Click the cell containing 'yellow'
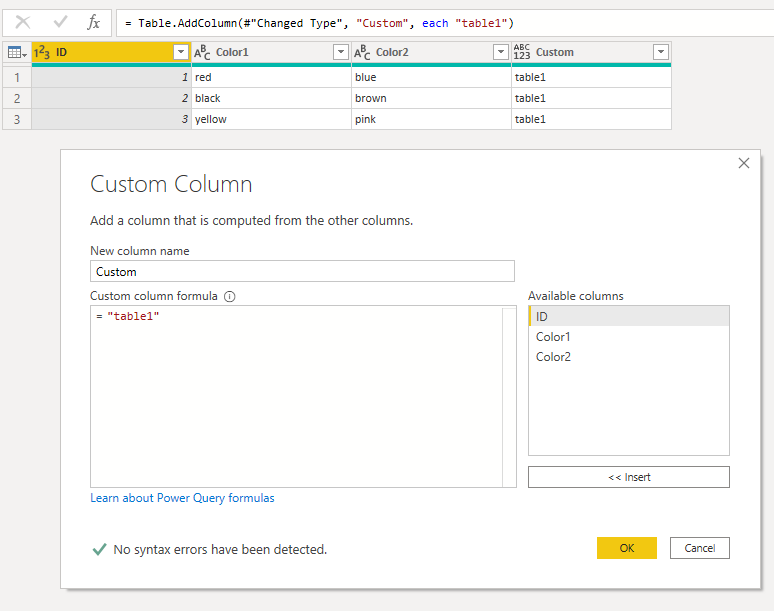The image size is (774, 611). tap(271, 119)
